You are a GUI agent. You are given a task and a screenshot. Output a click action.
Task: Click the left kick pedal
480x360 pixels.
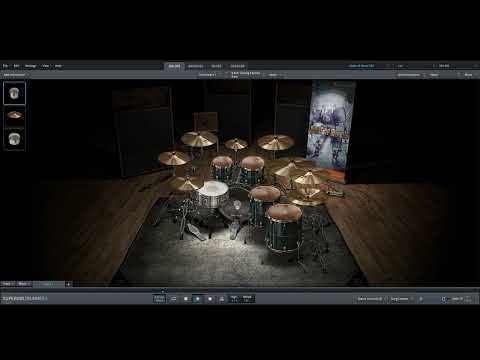click(x=195, y=231)
